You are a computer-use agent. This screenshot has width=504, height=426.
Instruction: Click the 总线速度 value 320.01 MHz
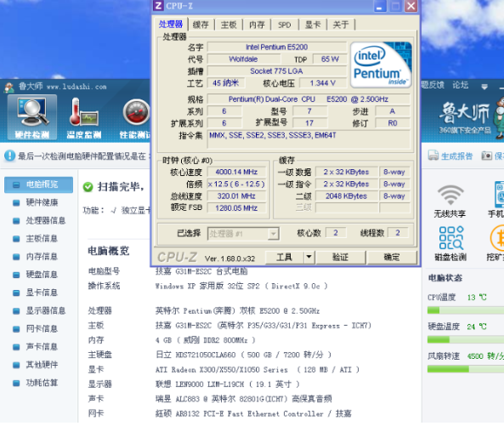pyautogui.click(x=236, y=196)
